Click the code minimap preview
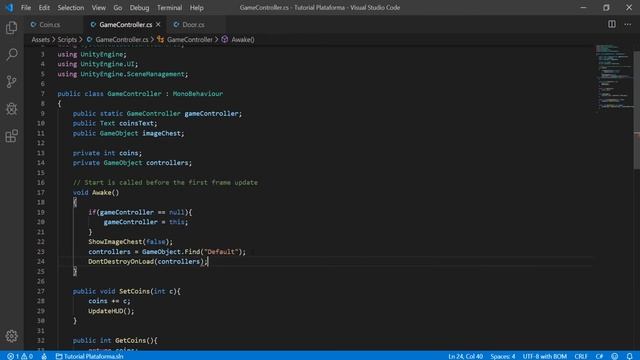This screenshot has height=360, width=640. point(614,78)
